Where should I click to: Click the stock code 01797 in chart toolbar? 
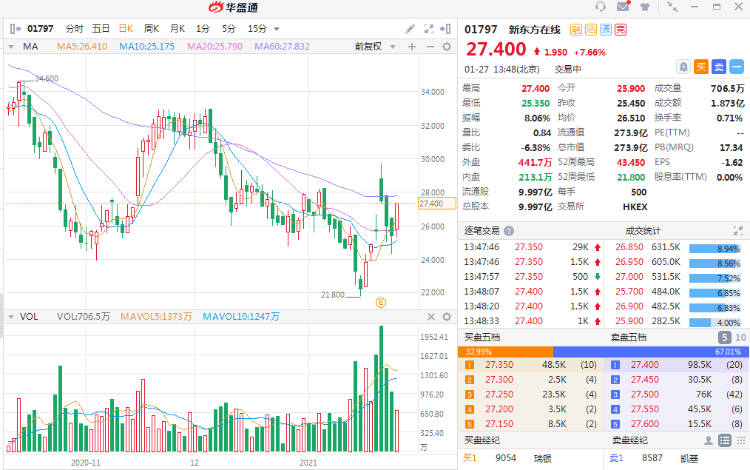[x=40, y=29]
